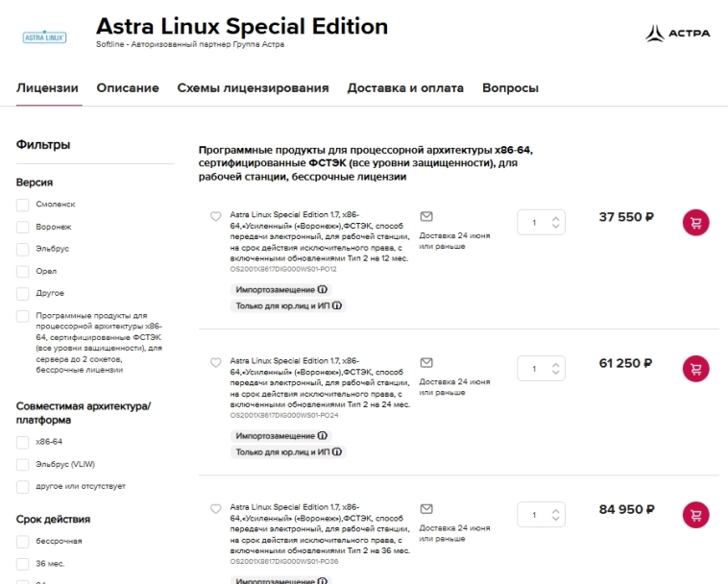
Task: Change quantity stepper for the 37 550 ₽ item
Action: coord(553,223)
